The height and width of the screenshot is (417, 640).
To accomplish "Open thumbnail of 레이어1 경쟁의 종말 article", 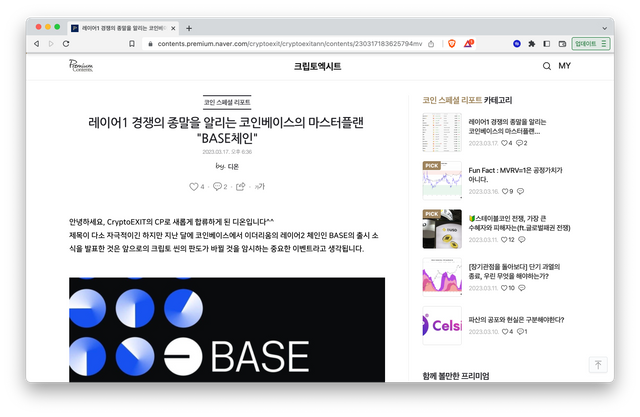I will click(x=442, y=132).
